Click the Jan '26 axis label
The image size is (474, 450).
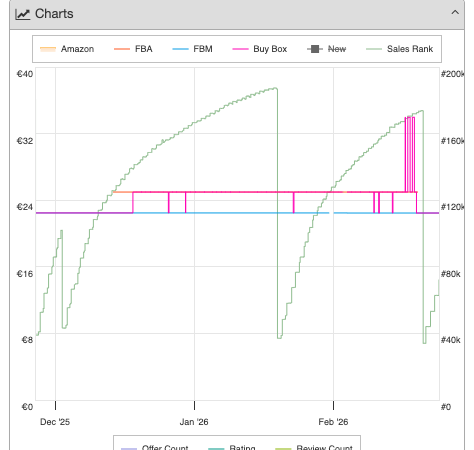pos(194,422)
